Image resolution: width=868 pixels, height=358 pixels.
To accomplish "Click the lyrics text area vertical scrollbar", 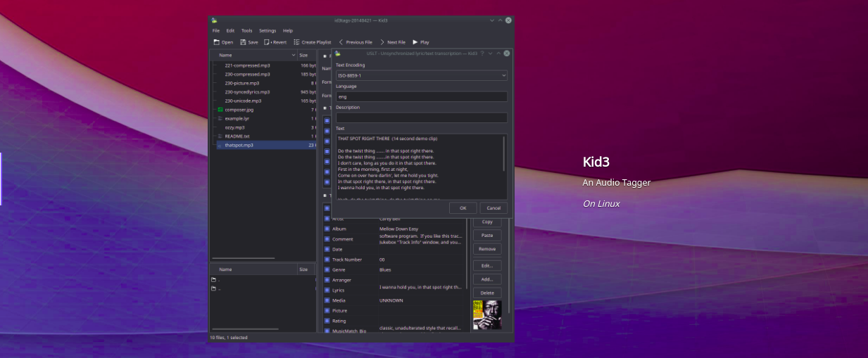I will [504, 153].
